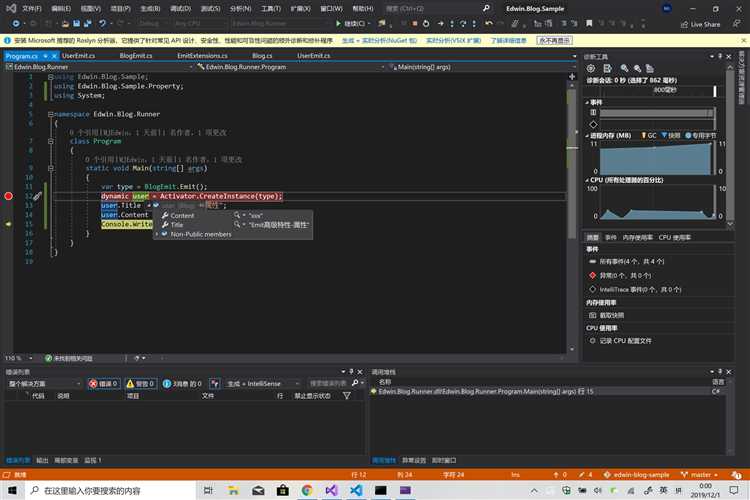This screenshot has height=500, width=750.
Task: Open the 110 % zoom dropdown
Action: (x=19, y=358)
